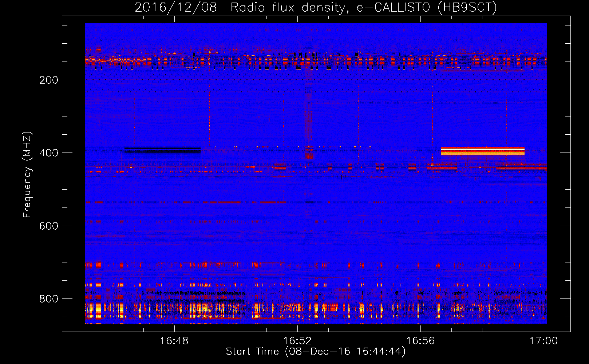589x364 pixels.
Task: Click the black horizontal bar near 400 MHz
Action: [162, 150]
